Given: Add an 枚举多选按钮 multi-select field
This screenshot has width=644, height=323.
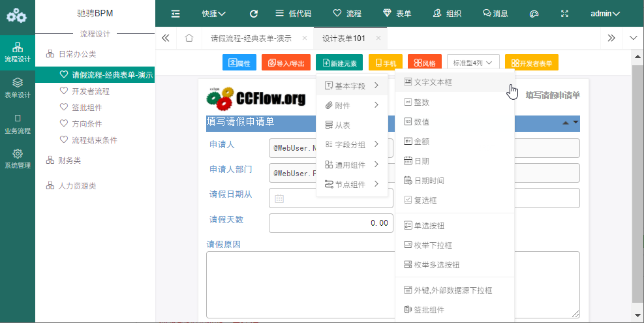Looking at the screenshot, I should pyautogui.click(x=455, y=265).
